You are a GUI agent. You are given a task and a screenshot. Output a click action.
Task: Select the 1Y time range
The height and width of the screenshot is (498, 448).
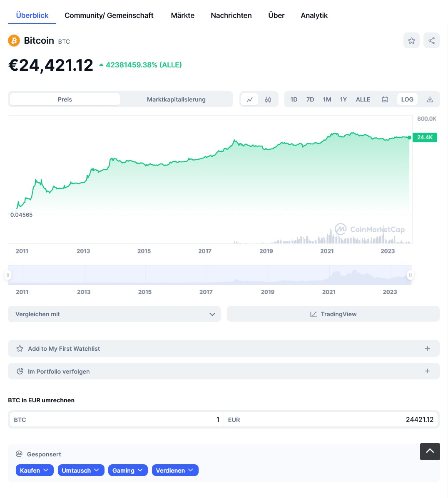343,99
